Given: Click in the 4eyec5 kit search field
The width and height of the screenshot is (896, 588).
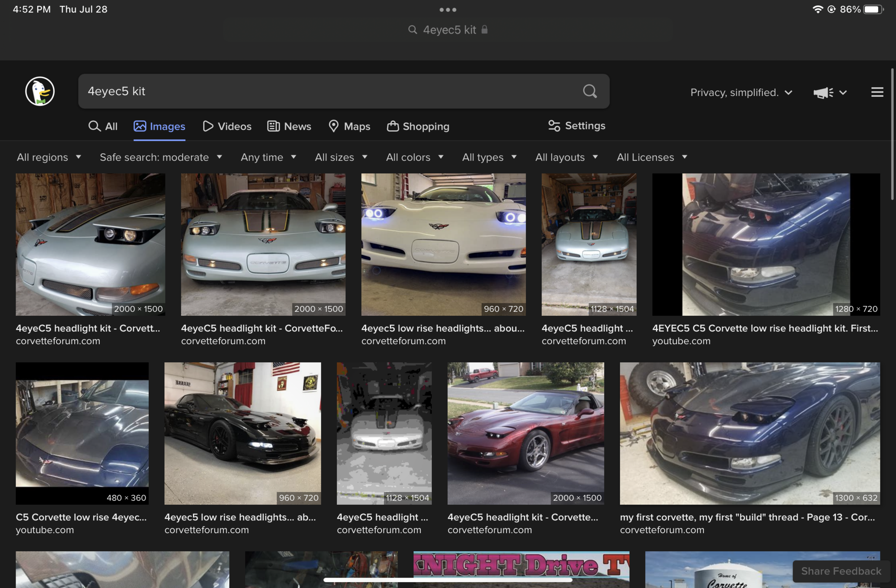Looking at the screenshot, I should [x=329, y=91].
